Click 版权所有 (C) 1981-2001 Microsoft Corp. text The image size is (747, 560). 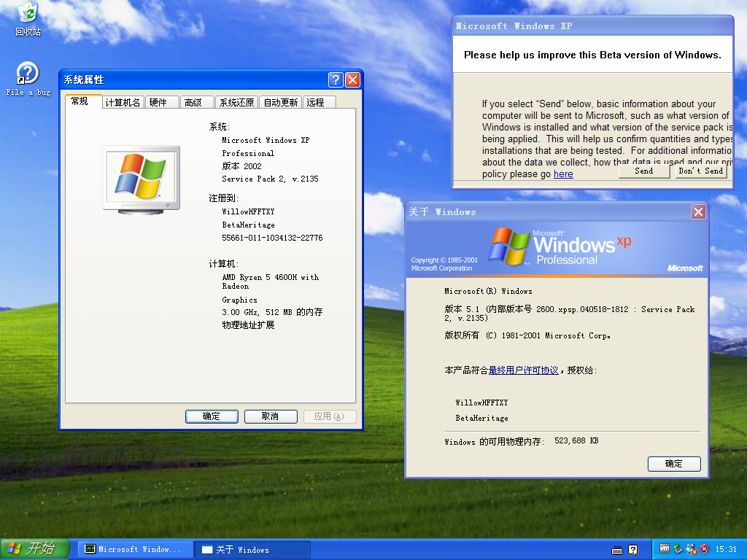pyautogui.click(x=527, y=335)
